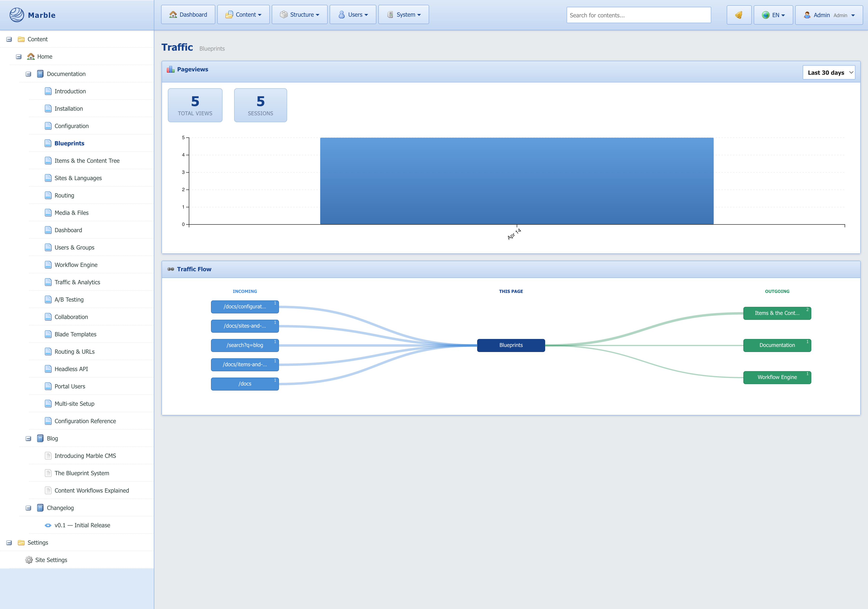The width and height of the screenshot is (868, 609).
Task: Collapse the Blog tree node
Action: click(x=28, y=438)
